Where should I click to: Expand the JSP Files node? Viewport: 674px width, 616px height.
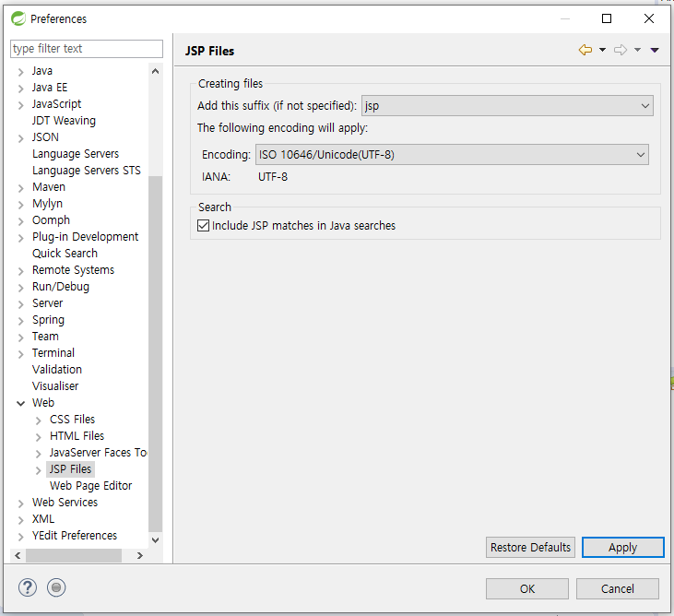pyautogui.click(x=38, y=470)
